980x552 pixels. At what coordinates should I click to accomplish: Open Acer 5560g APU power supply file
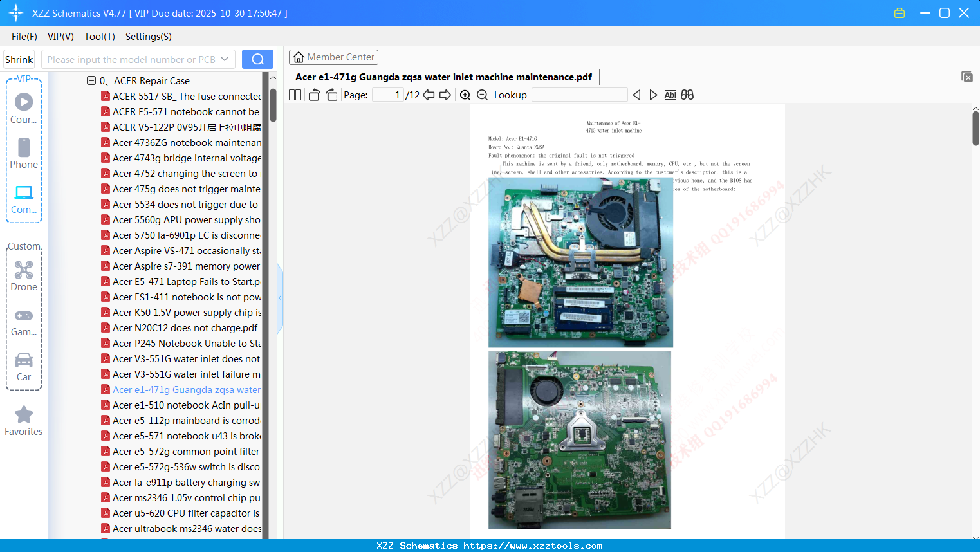tap(187, 219)
